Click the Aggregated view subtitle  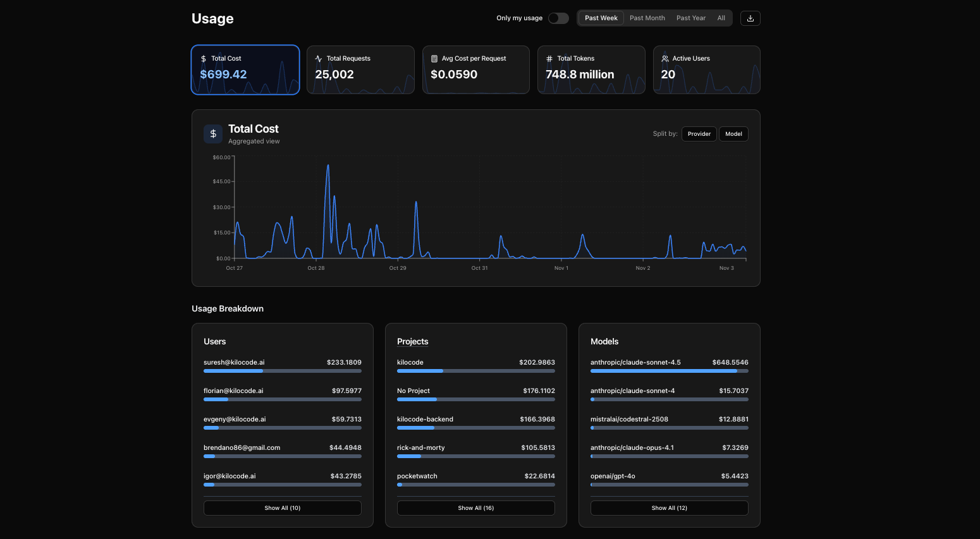tap(254, 142)
